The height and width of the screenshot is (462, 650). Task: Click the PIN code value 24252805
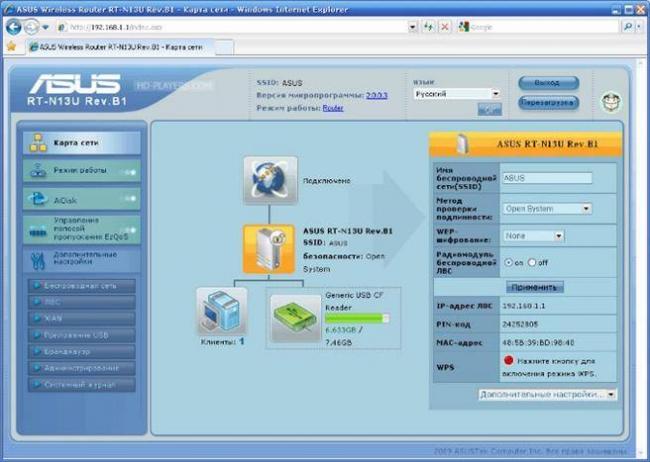click(x=520, y=324)
